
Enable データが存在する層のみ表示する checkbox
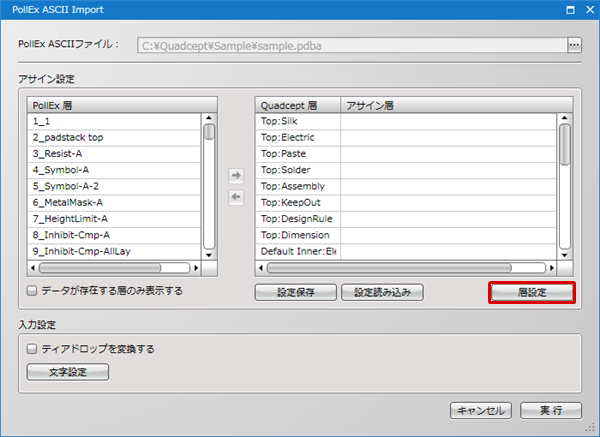click(x=32, y=291)
